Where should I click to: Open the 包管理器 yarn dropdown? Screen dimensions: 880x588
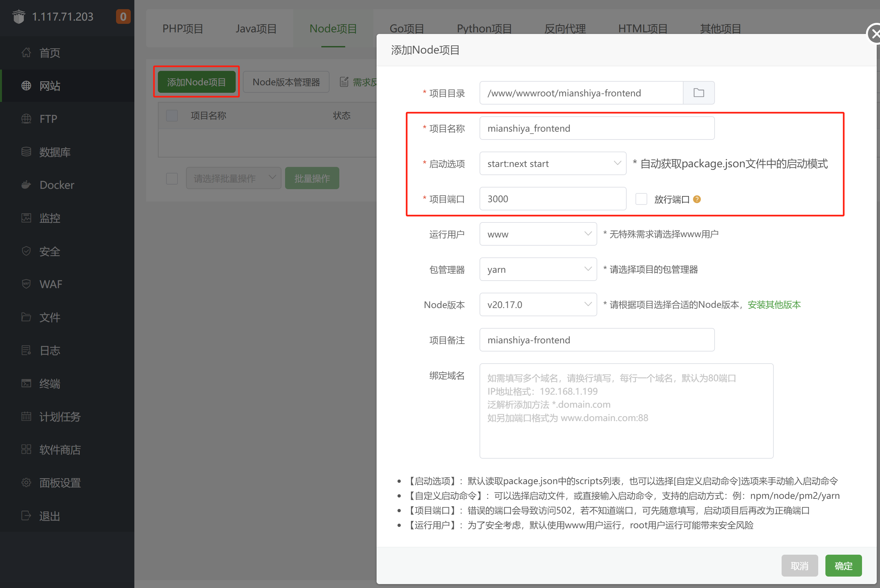point(538,269)
